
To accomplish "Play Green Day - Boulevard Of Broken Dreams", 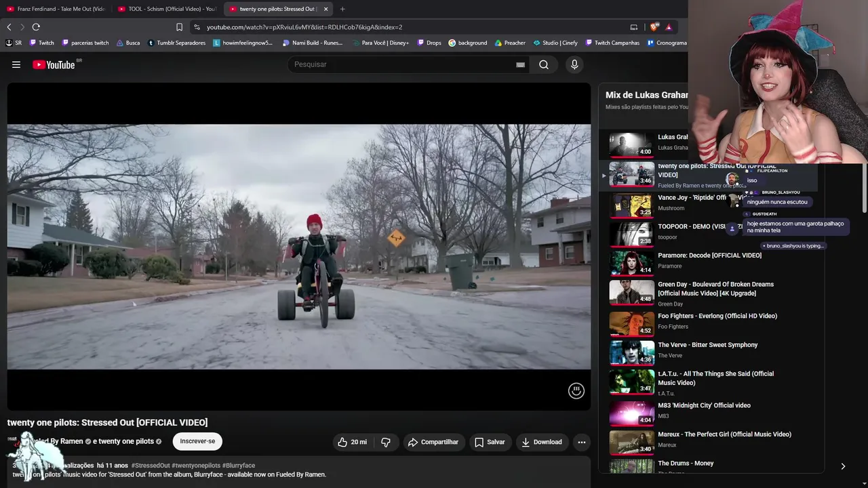I will tap(715, 289).
